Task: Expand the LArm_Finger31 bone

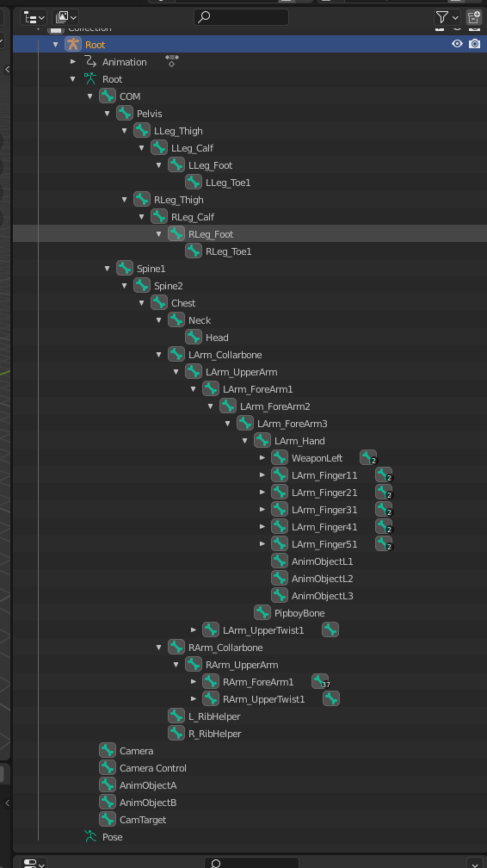Action: 262,509
